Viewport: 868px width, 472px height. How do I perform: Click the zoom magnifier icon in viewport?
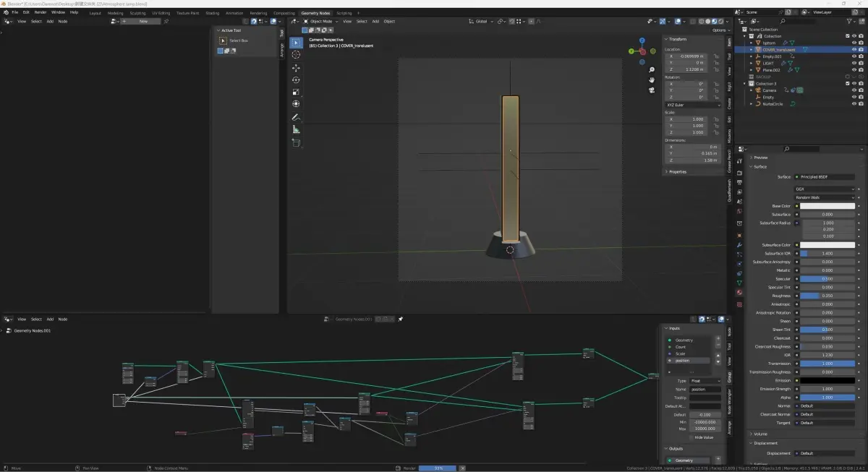[x=652, y=69]
